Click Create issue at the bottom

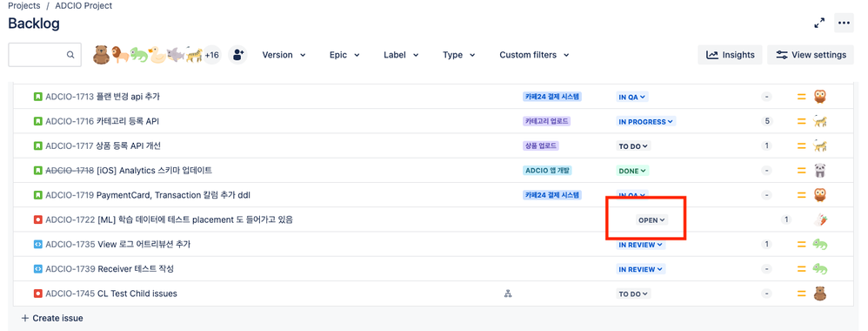point(52,318)
